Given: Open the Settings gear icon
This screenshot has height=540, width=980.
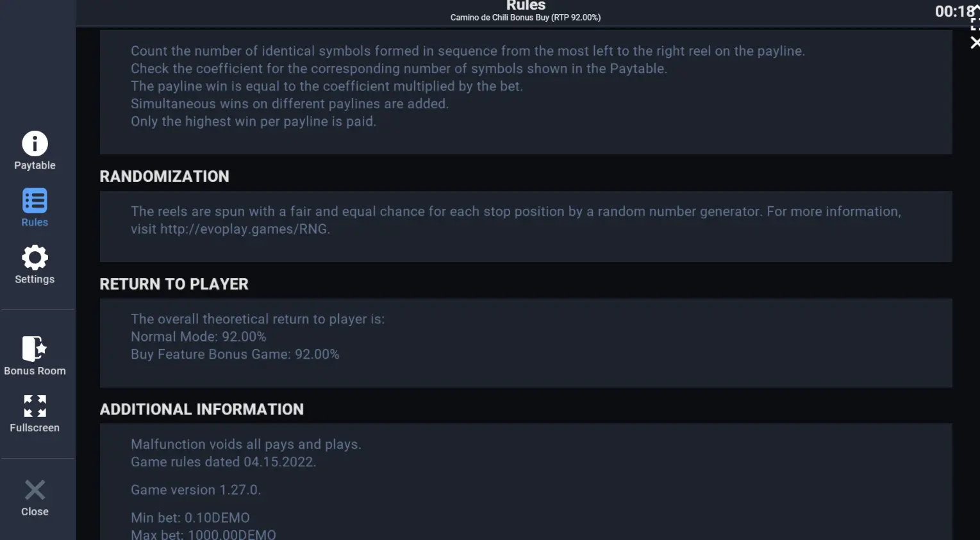Looking at the screenshot, I should coord(35,258).
